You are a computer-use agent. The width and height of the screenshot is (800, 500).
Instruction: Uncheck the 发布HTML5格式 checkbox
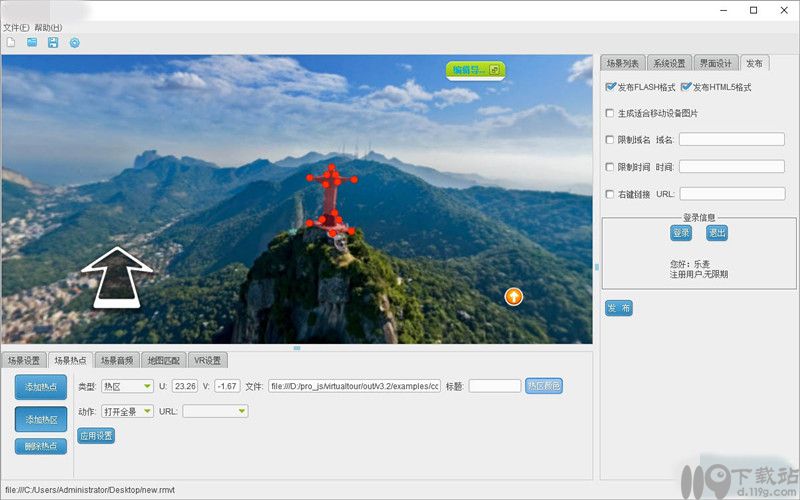click(x=686, y=87)
